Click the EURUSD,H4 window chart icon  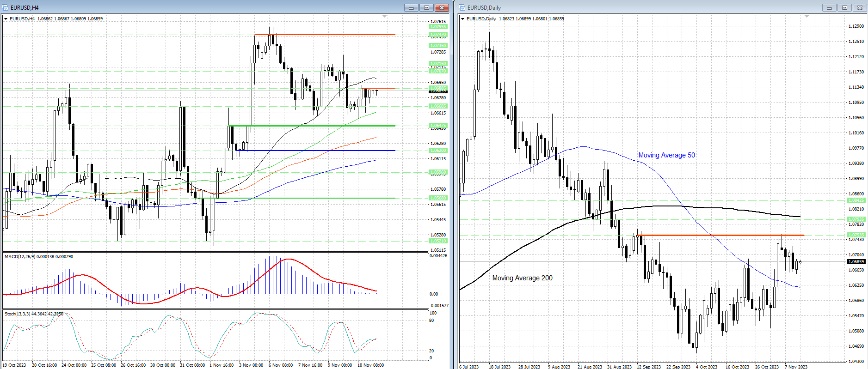[x=5, y=7]
